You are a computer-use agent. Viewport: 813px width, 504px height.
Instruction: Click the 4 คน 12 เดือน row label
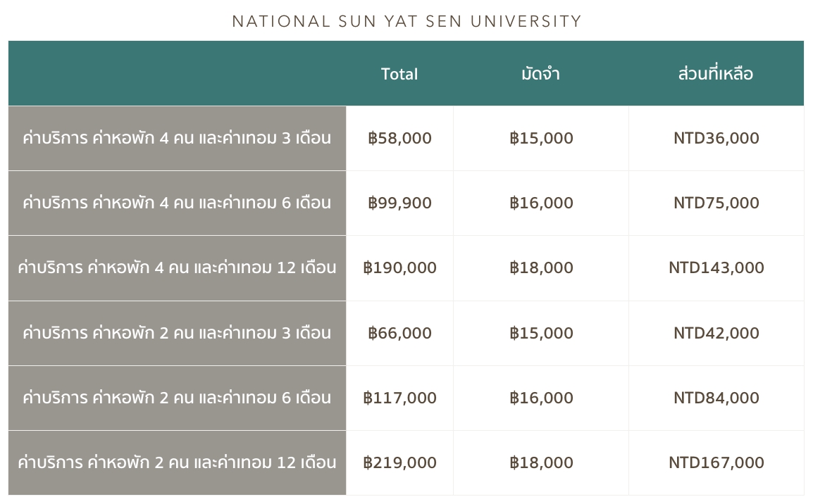(177, 268)
